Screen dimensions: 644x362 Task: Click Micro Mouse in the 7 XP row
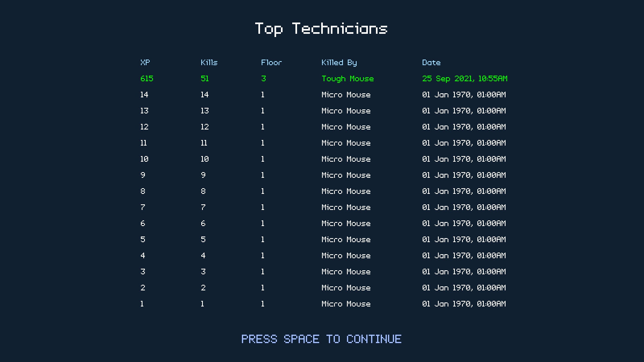346,207
